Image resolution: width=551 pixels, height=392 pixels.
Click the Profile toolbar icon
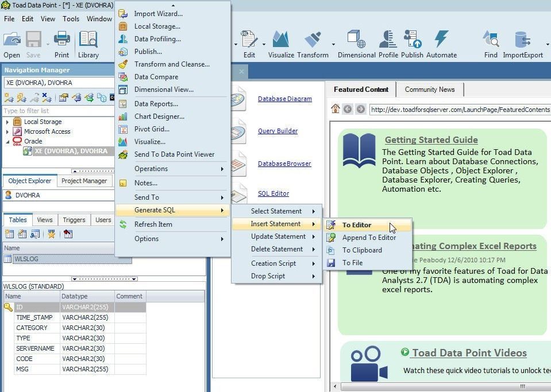(x=388, y=39)
